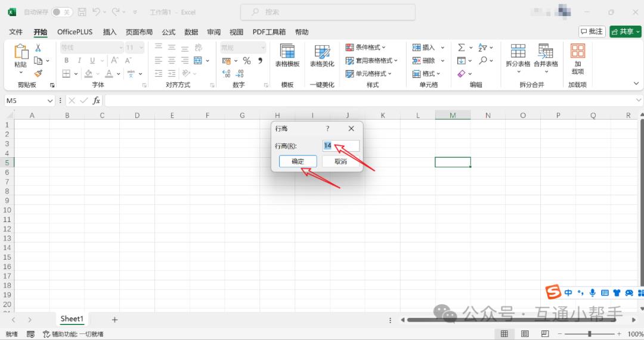Click the Cut scissors icon
Screen dimensions: 644x340
[38, 48]
